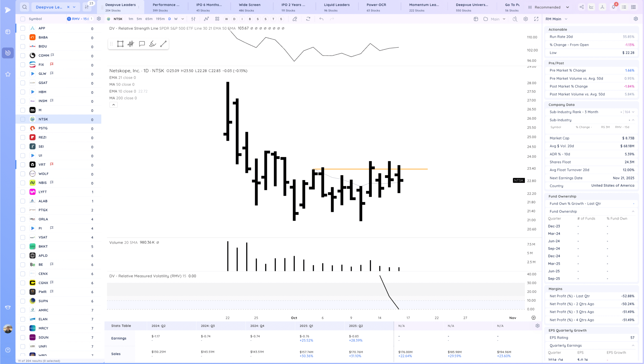Click the share icon in top bar
Viewport: 644px width, 364px height.
tap(582, 7)
